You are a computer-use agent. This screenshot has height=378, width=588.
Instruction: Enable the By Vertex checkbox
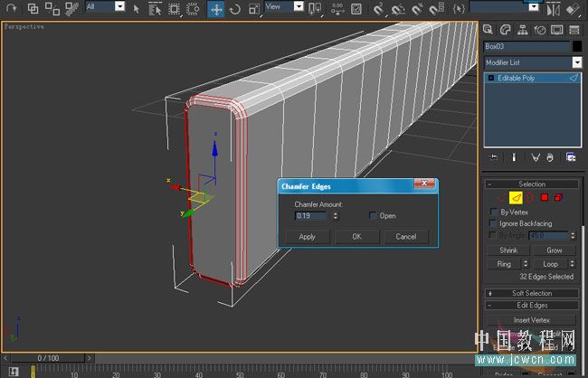coord(494,213)
